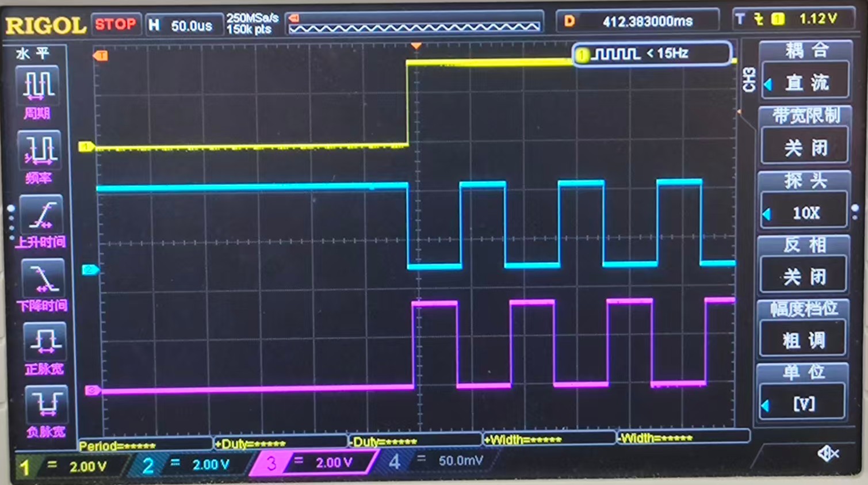
Task: Click the 单位 unit label
Action: tap(803, 372)
